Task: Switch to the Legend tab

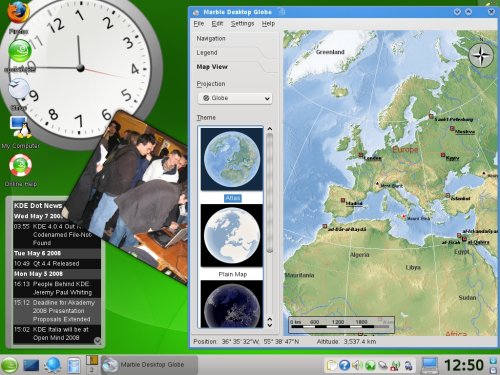Action: click(x=207, y=53)
